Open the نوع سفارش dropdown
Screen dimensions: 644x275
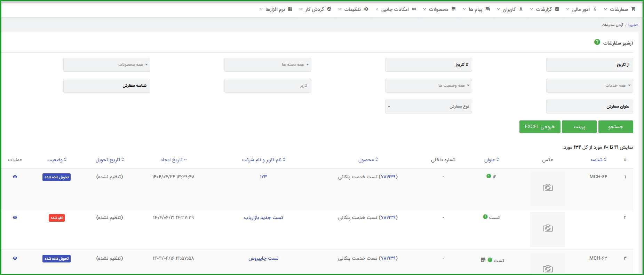[428, 107]
